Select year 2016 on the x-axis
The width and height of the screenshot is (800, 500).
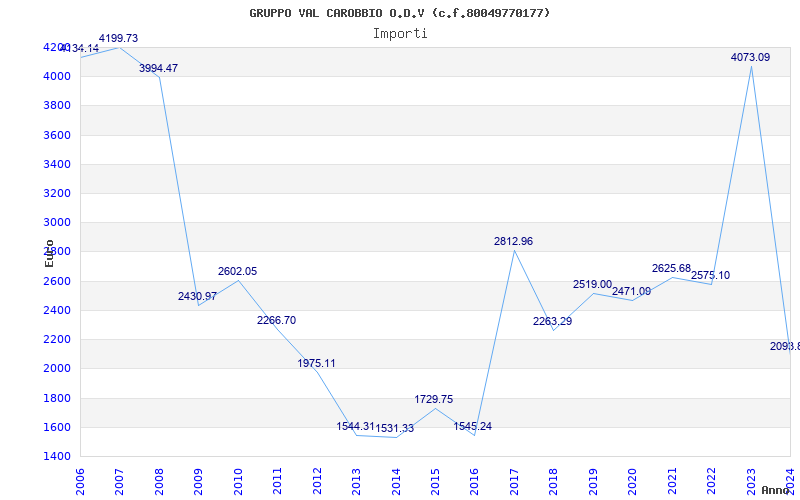[x=474, y=482]
